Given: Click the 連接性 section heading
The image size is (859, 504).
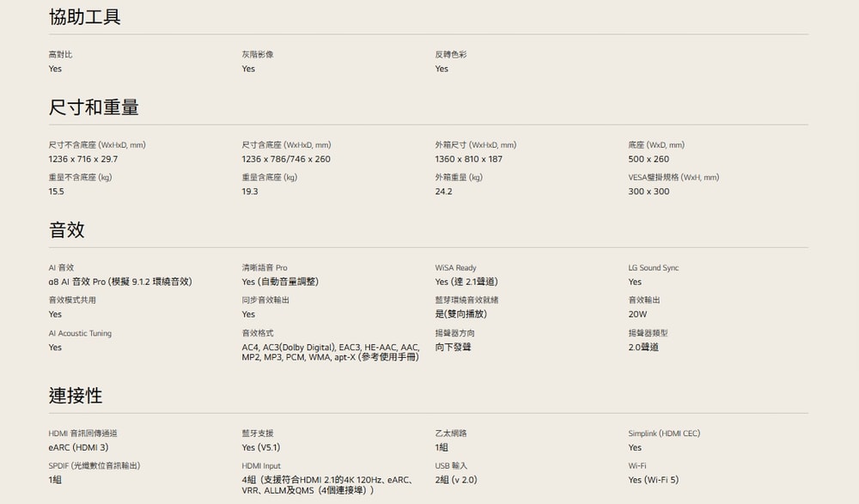Looking at the screenshot, I should click(x=76, y=396).
